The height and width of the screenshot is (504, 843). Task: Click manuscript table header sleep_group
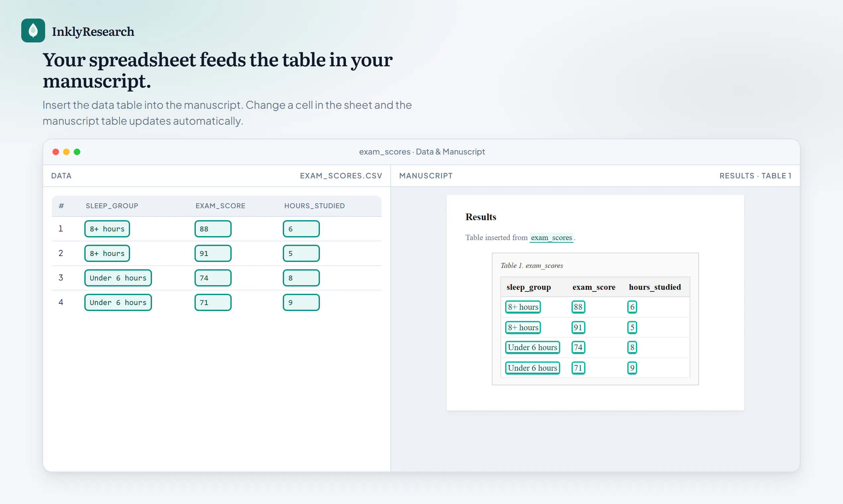(x=529, y=287)
